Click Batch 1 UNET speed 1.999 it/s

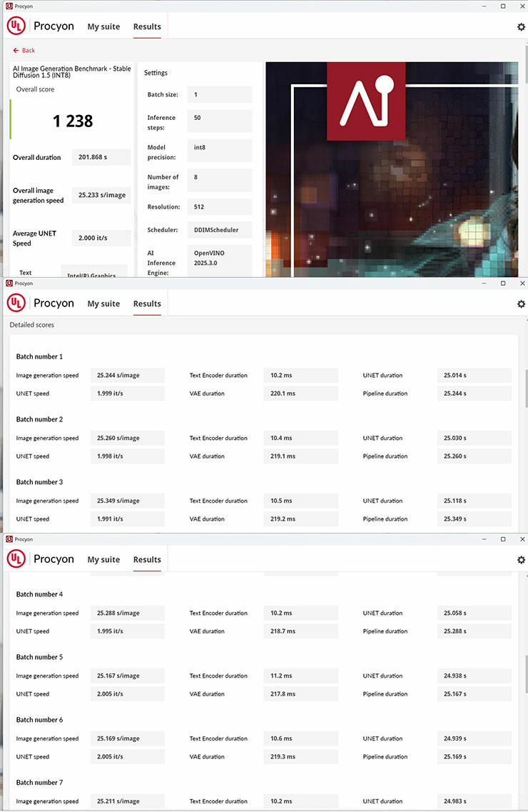point(127,394)
